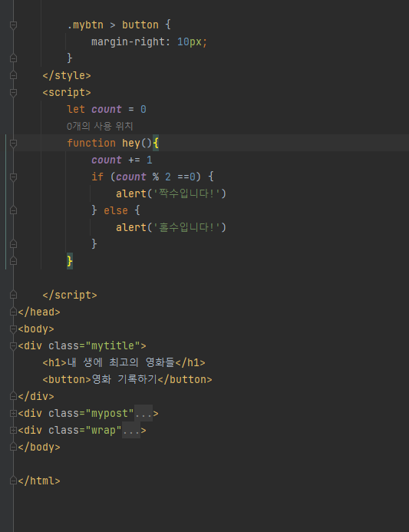Click fold marker on the </script> line
The height and width of the screenshot is (532, 409).
(13, 295)
